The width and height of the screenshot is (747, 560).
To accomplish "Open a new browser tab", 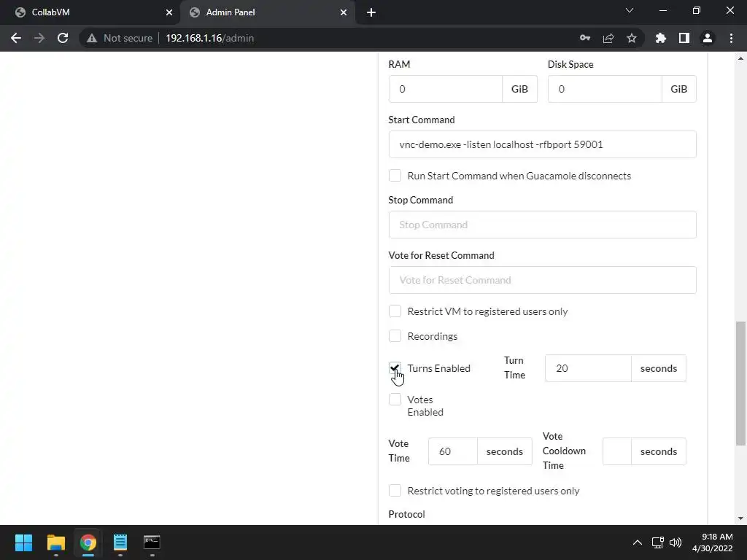I will 371,12.
